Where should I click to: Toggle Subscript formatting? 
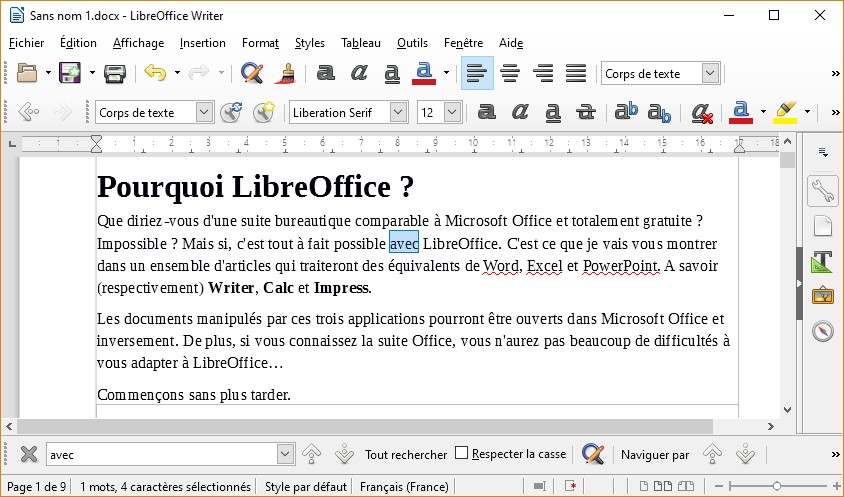click(x=659, y=113)
